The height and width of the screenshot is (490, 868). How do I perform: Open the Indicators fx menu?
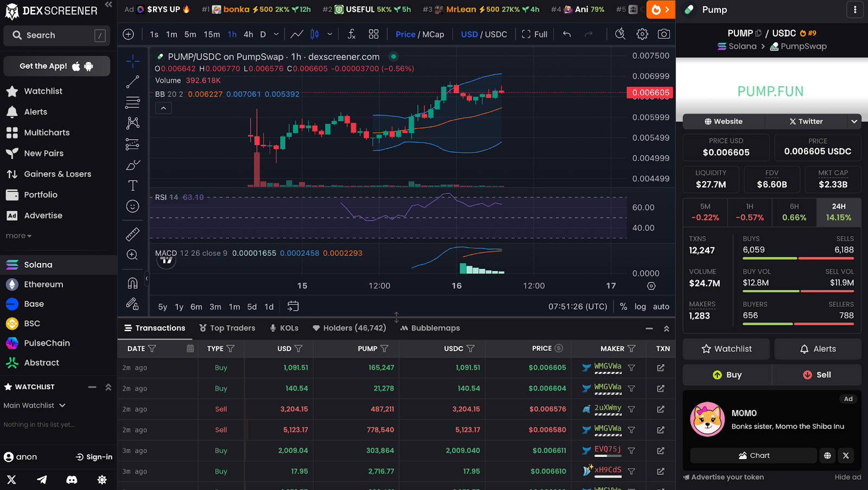coord(351,34)
